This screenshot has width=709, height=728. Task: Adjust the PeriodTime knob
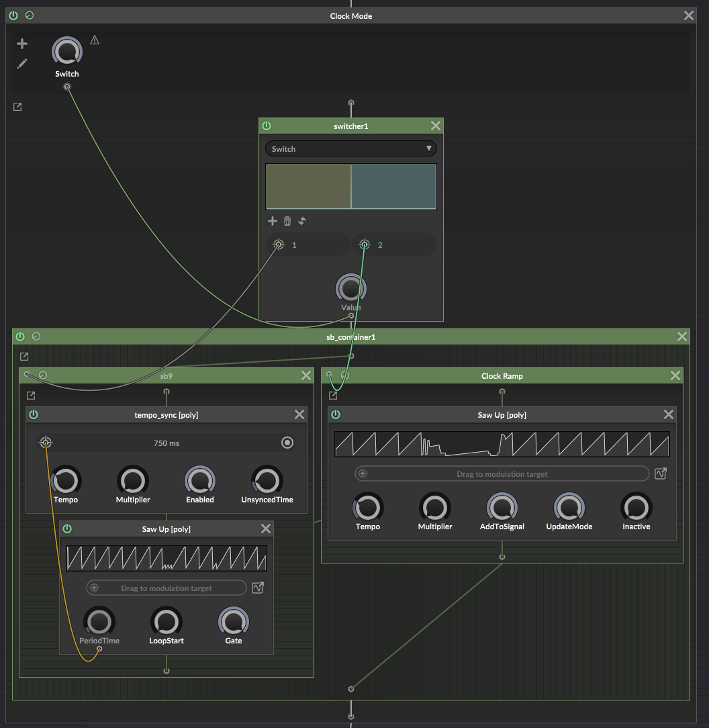pyautogui.click(x=99, y=622)
